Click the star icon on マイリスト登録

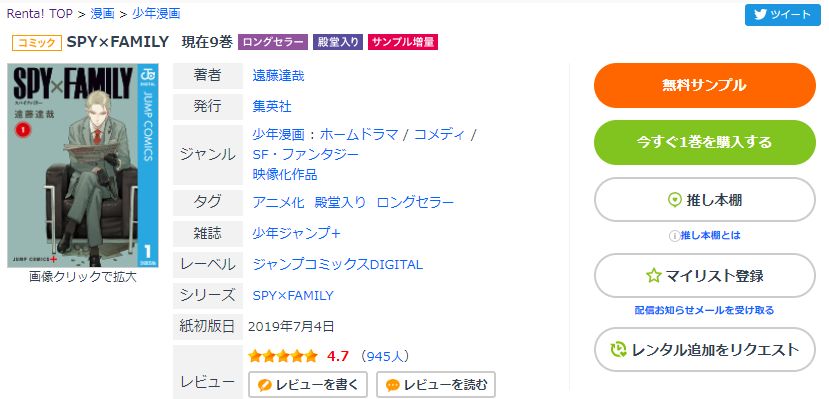click(x=653, y=275)
